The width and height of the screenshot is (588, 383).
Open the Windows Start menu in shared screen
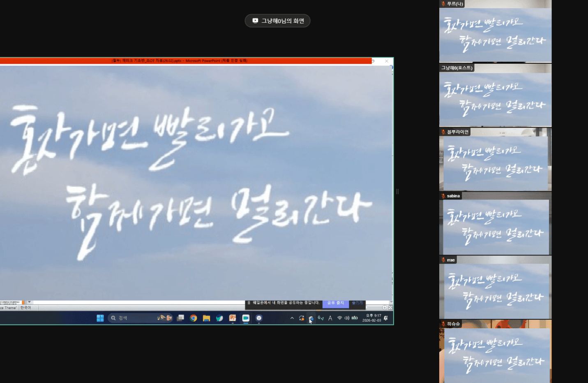(100, 318)
